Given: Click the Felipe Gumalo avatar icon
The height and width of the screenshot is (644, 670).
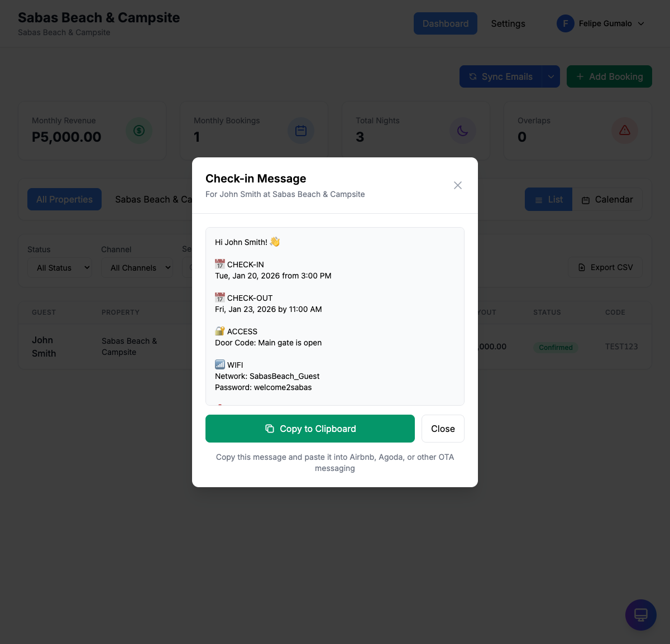Looking at the screenshot, I should click(566, 23).
